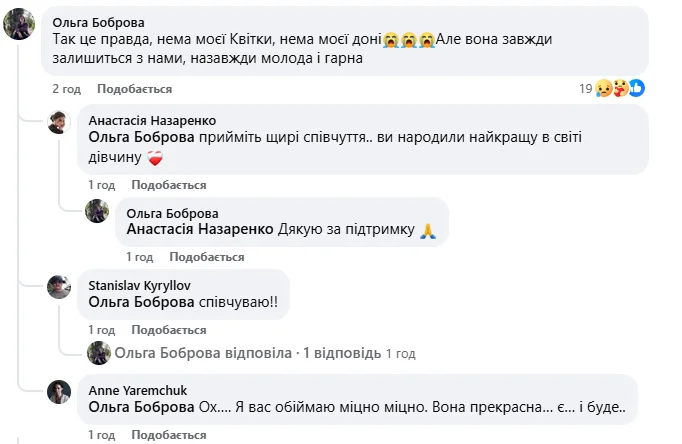Image resolution: width=682 pixels, height=444 pixels.
Task: Click the 19 reactions count
Action: (586, 88)
